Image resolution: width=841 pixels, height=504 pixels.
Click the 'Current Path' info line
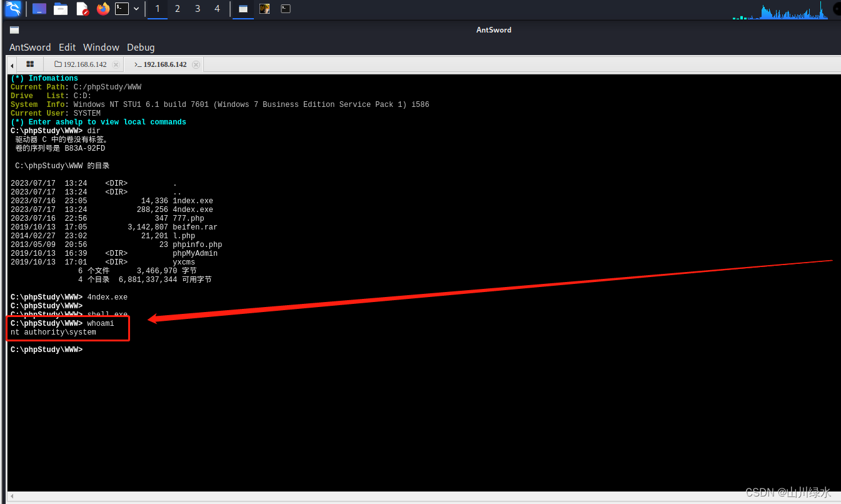point(76,87)
